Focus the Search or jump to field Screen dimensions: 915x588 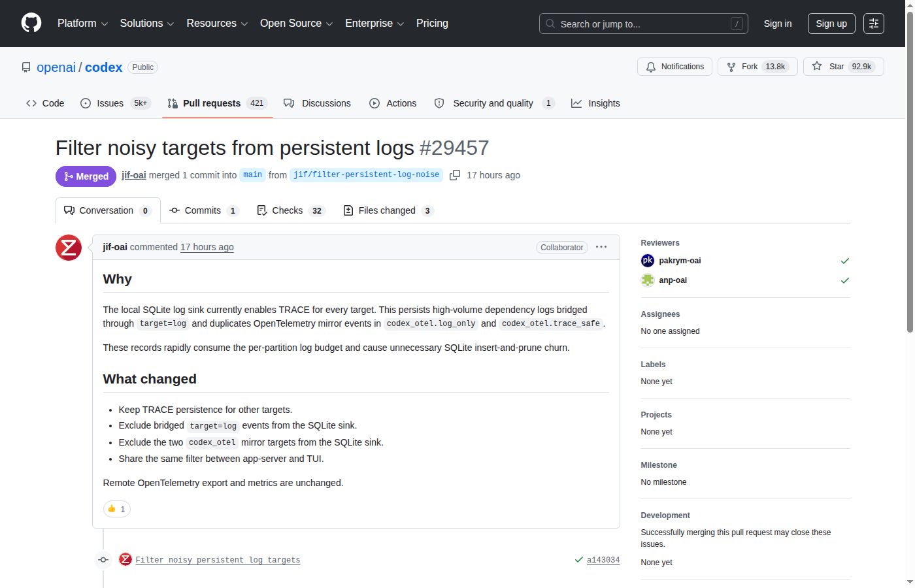pos(643,24)
